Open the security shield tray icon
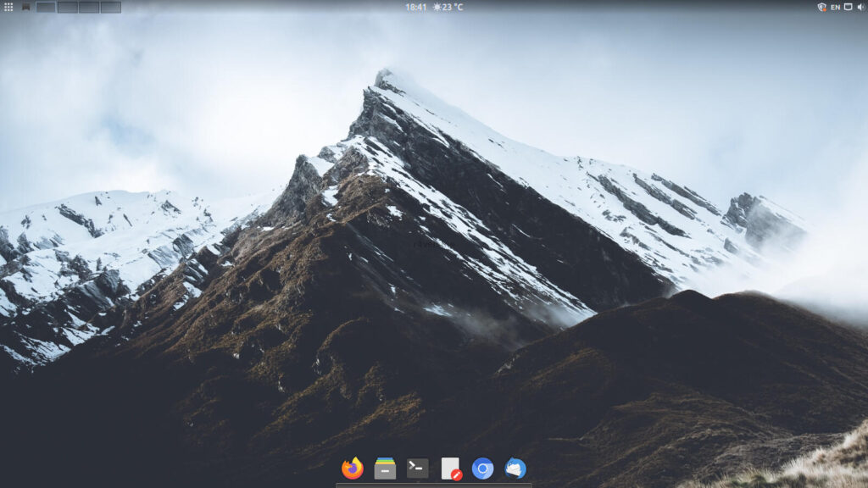The image size is (868, 488). (821, 7)
